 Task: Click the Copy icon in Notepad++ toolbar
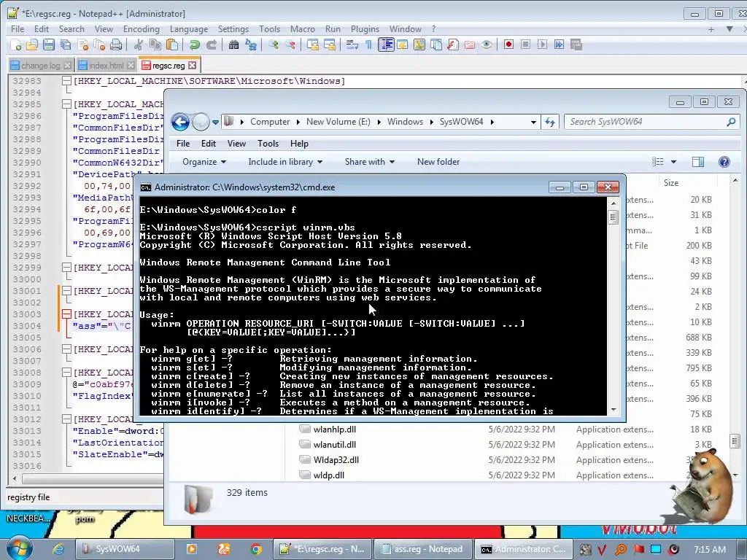(x=155, y=44)
